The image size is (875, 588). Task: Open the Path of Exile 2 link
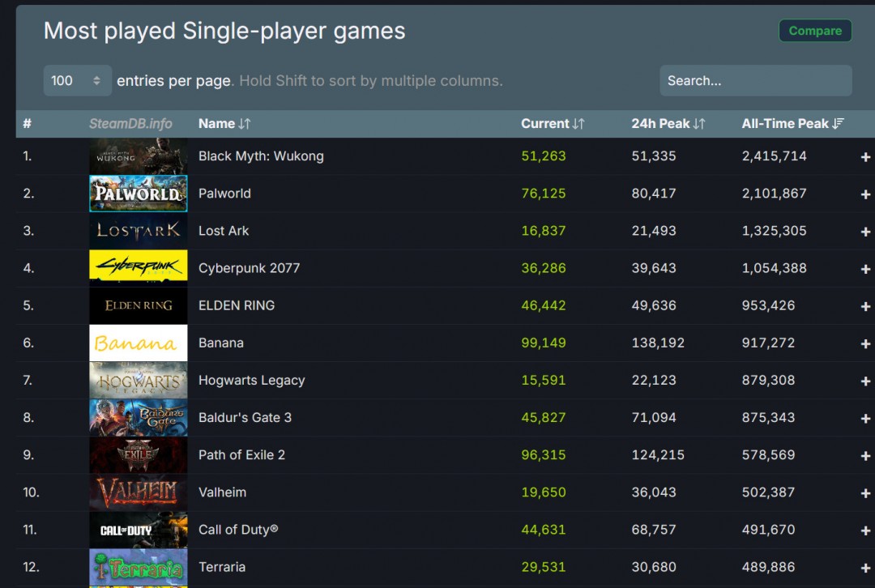coord(241,455)
